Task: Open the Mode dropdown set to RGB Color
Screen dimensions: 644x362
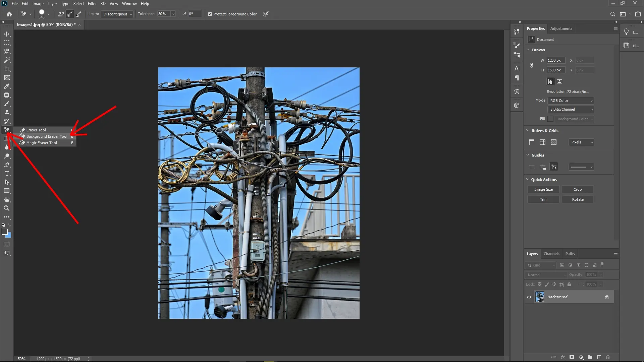Action: pos(571,101)
